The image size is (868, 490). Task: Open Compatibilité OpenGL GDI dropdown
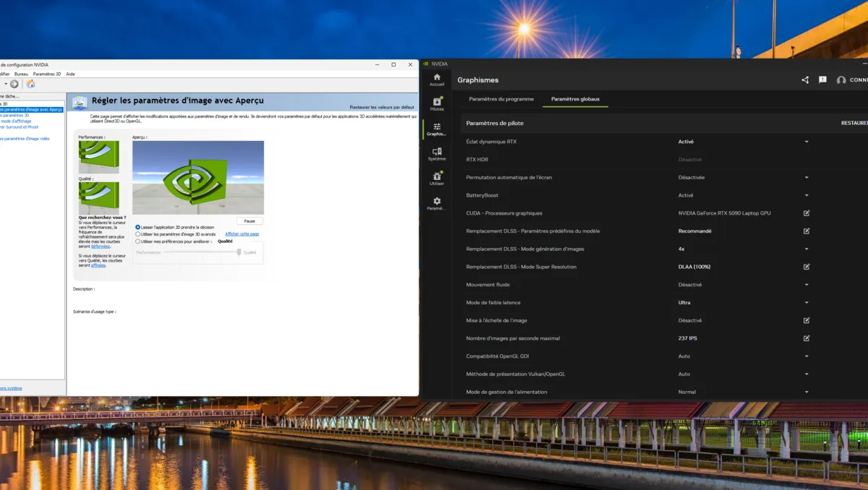pos(807,356)
